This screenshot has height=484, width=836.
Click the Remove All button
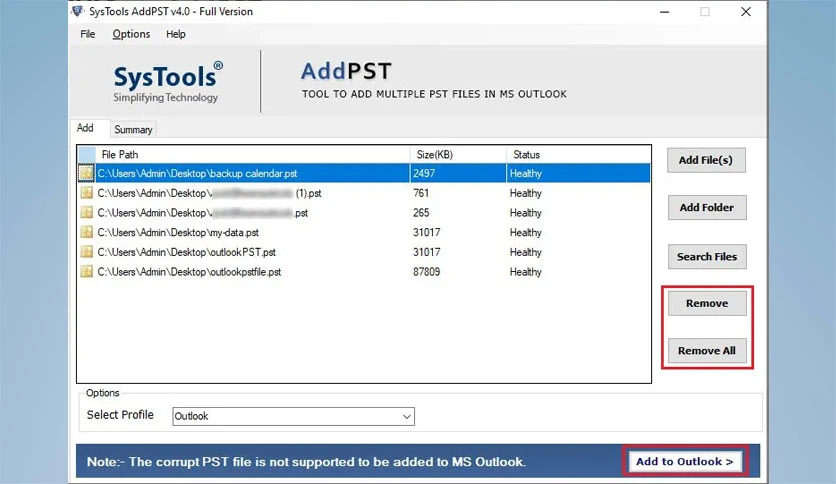707,351
